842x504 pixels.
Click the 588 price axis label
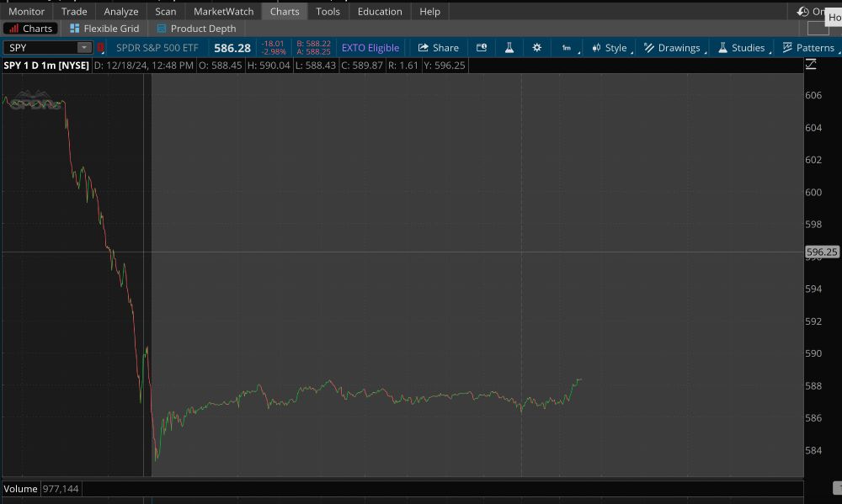[x=813, y=385]
